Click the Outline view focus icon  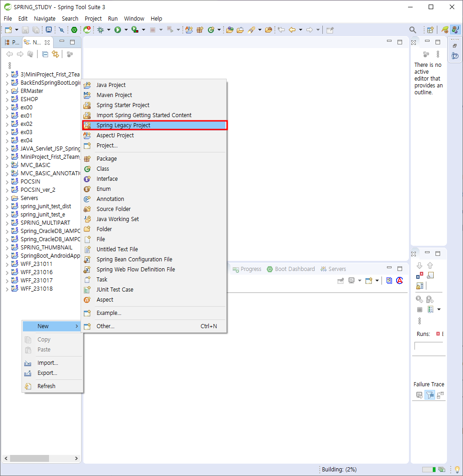pyautogui.click(x=426, y=54)
